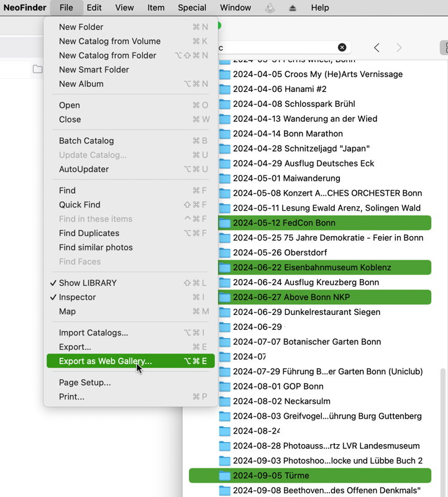
Task: Clear the search field with the X button
Action: (x=342, y=48)
